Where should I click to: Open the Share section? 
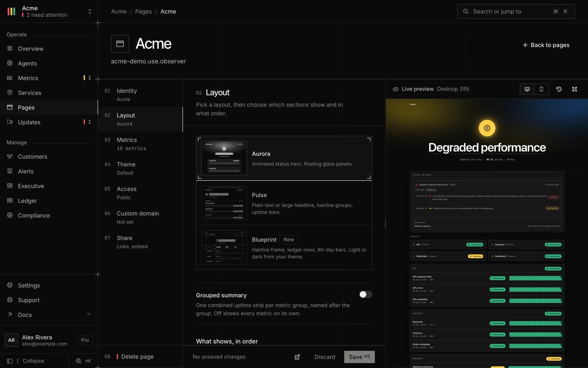140,242
